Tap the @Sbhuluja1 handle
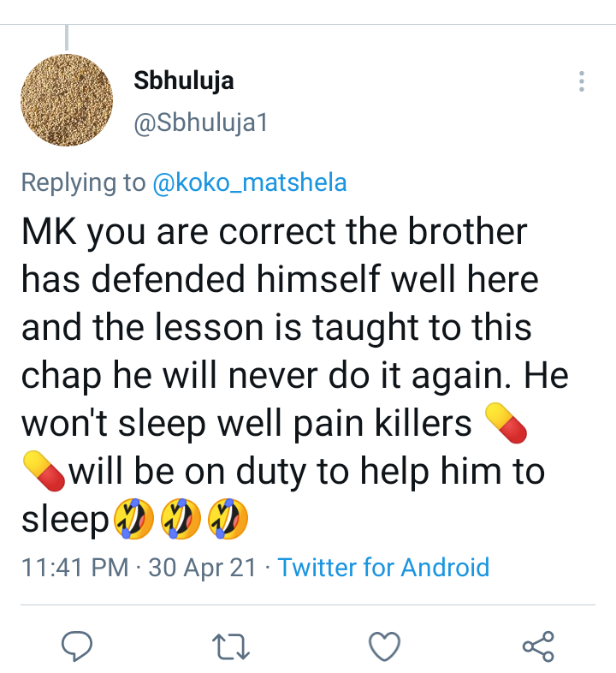616x673 pixels. [201, 122]
